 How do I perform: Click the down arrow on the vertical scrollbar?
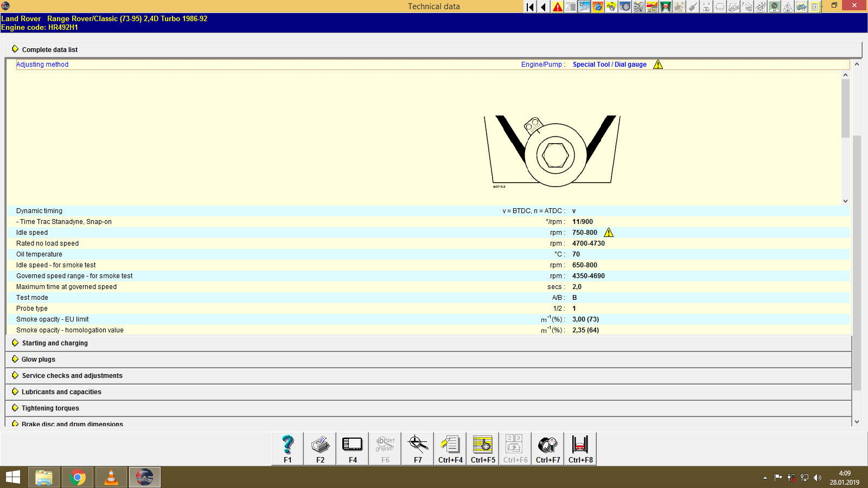click(856, 421)
